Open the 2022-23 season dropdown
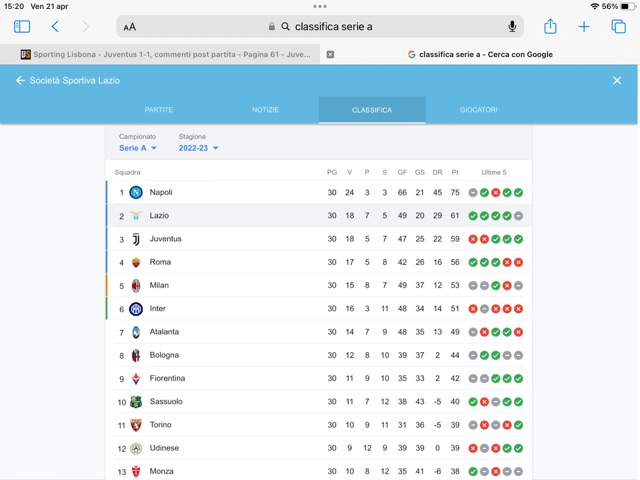This screenshot has width=640, height=480. pyautogui.click(x=198, y=148)
